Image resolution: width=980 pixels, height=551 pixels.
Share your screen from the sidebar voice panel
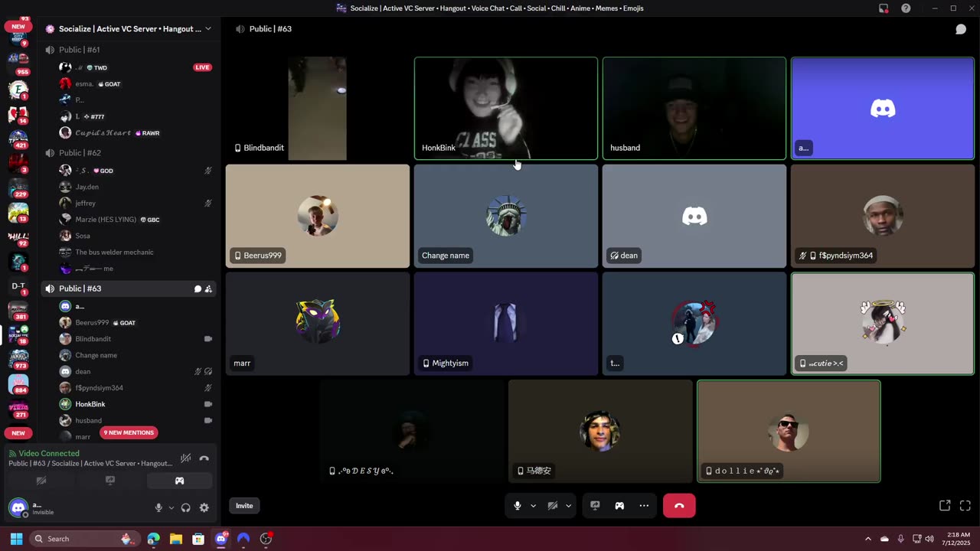110,481
